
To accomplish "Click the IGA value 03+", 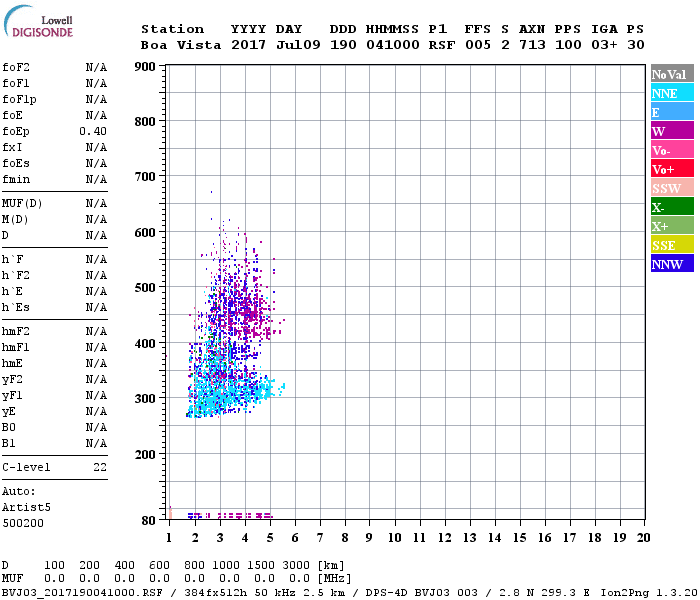I will tap(604, 45).
